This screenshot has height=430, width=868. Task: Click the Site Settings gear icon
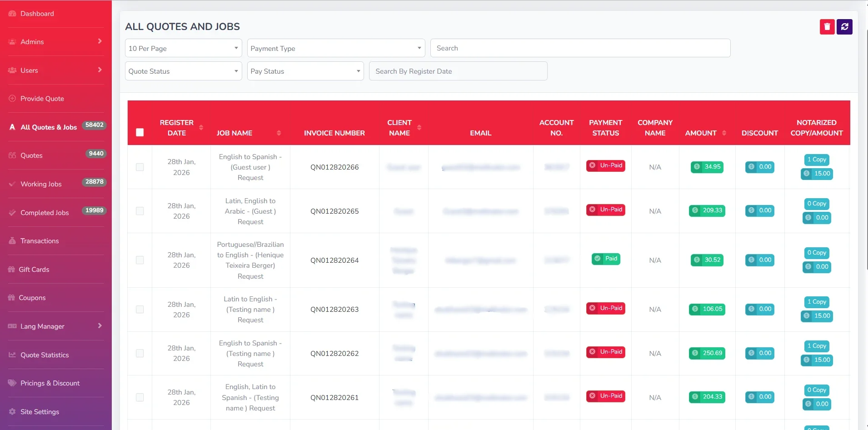(12, 412)
